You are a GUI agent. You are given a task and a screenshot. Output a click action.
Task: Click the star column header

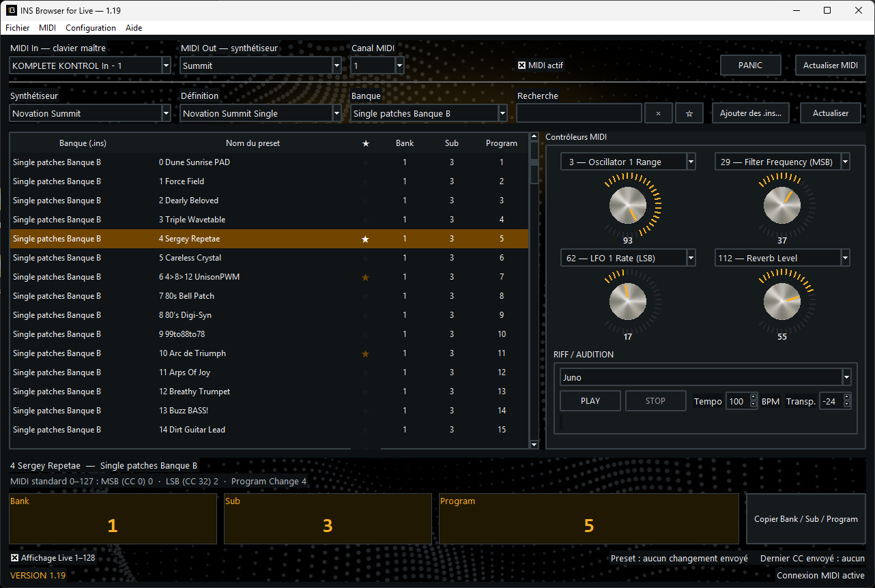pyautogui.click(x=366, y=143)
